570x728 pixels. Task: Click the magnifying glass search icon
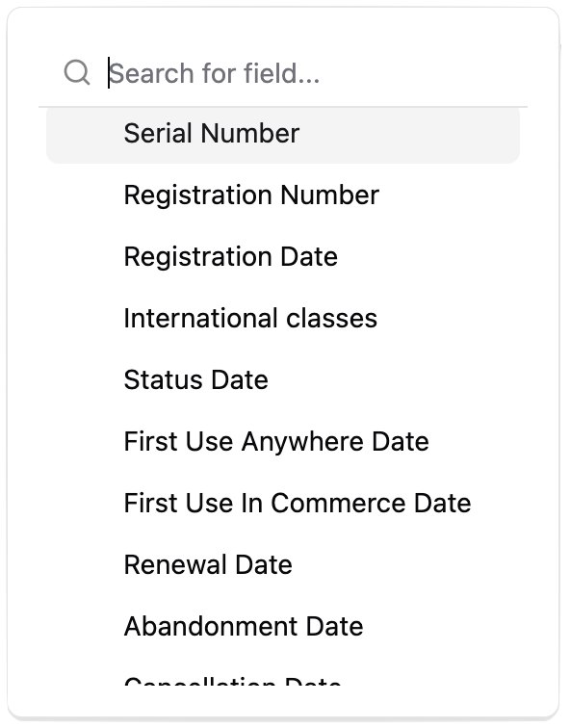click(77, 72)
